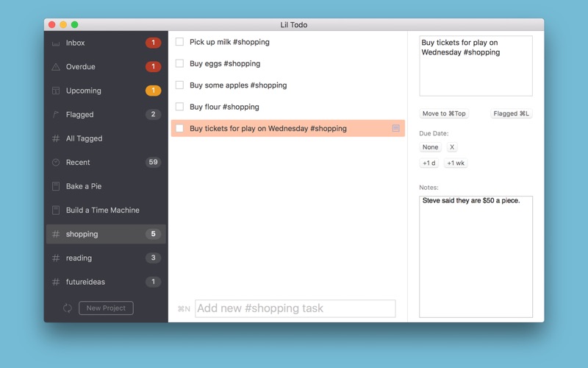Open All Tagged view
This screenshot has width=588, height=368.
click(106, 138)
